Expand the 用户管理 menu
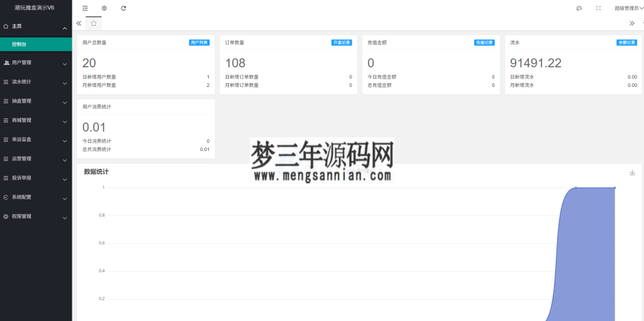This screenshot has width=644, height=321. tap(36, 63)
